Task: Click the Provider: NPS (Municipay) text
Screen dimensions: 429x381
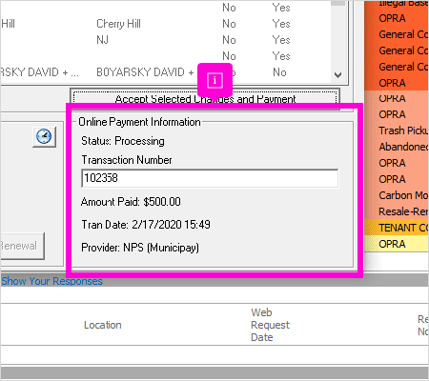Action: click(140, 248)
